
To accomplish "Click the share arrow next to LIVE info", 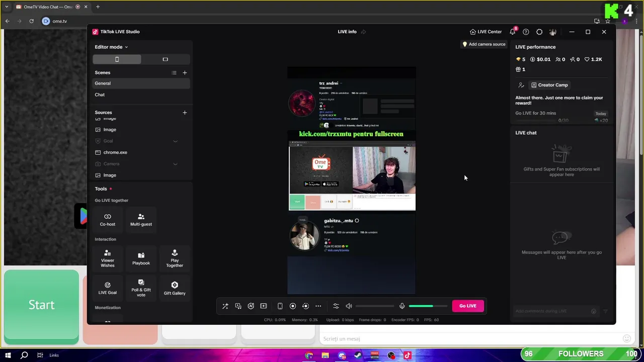I will (363, 32).
